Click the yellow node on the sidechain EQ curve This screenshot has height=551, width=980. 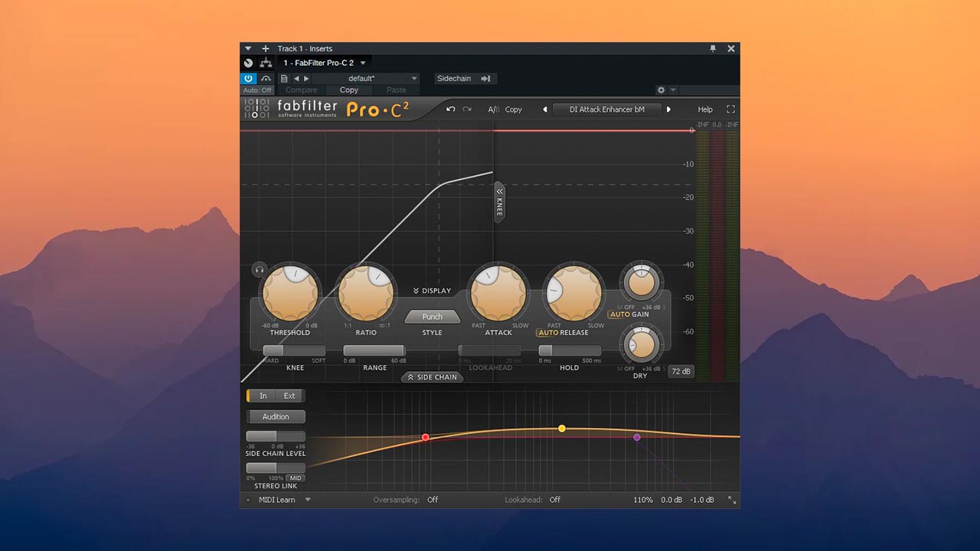(x=563, y=429)
